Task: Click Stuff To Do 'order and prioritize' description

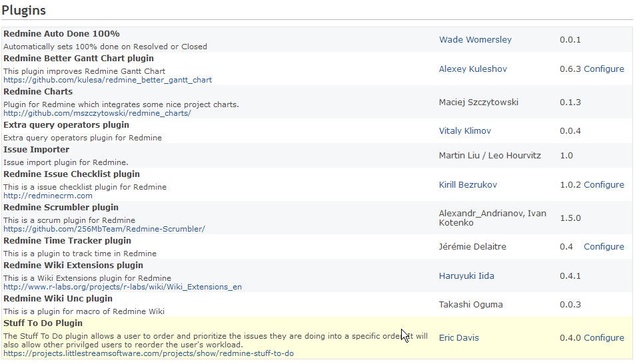Action: pyautogui.click(x=215, y=341)
